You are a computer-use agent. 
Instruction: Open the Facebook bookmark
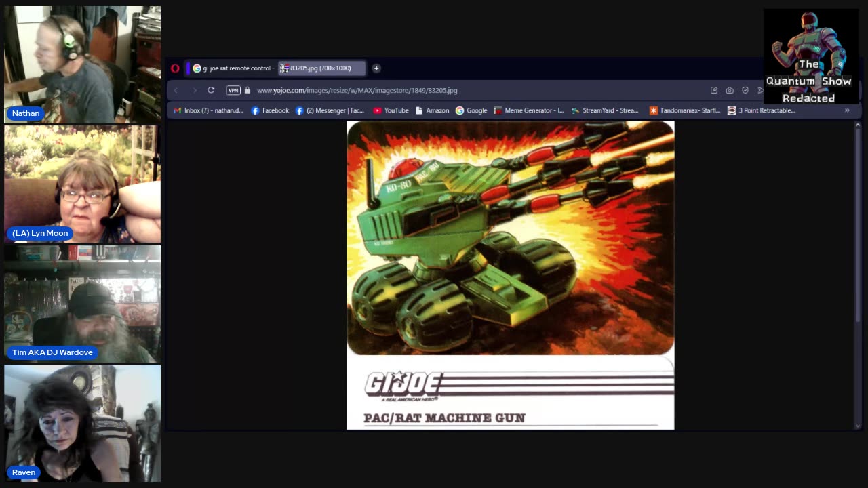pyautogui.click(x=270, y=110)
